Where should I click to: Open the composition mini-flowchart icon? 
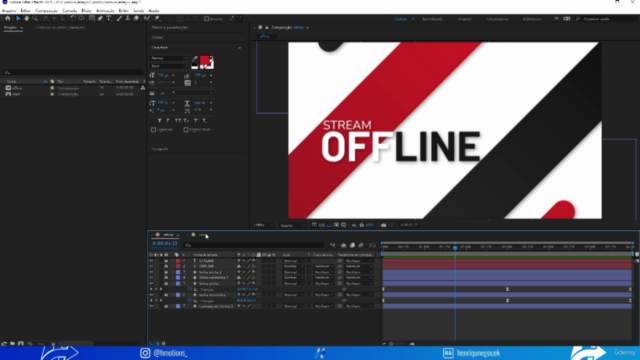pyautogui.click(x=333, y=245)
